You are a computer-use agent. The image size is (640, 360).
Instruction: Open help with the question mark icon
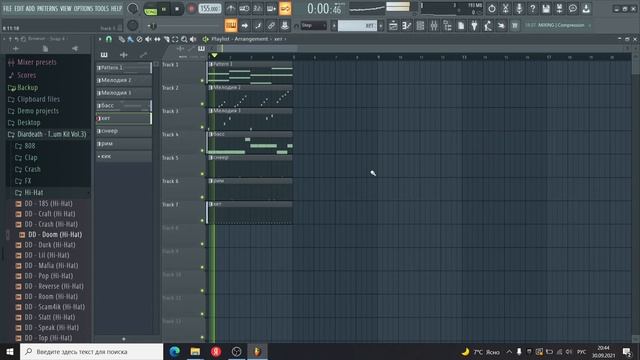click(x=532, y=8)
